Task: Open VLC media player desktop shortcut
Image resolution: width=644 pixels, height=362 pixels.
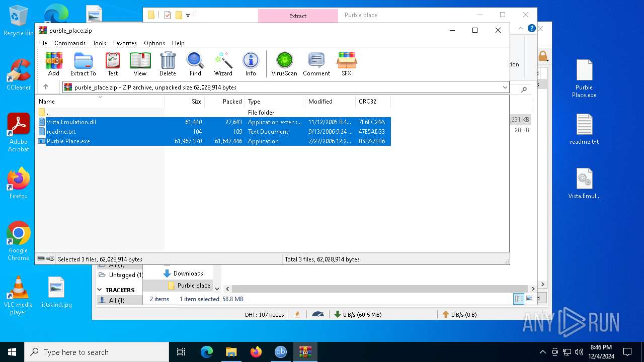Action: (x=18, y=296)
